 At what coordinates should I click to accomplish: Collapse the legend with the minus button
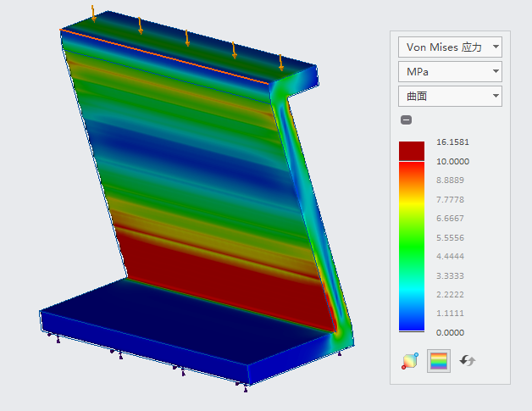pos(406,120)
